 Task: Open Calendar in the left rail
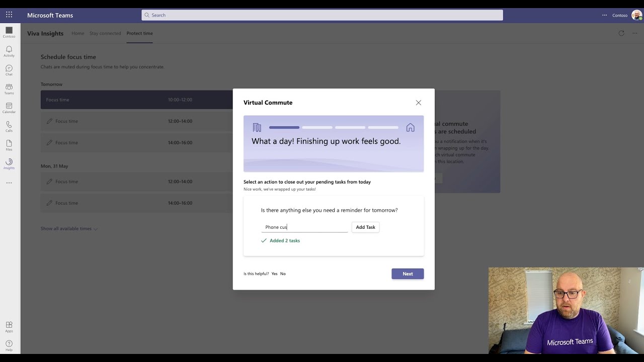(x=9, y=108)
